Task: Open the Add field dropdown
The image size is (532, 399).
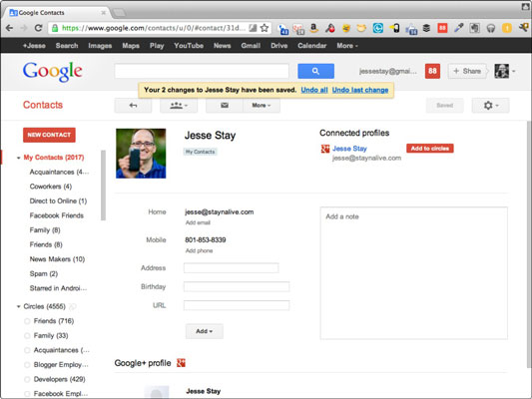Action: tap(205, 331)
